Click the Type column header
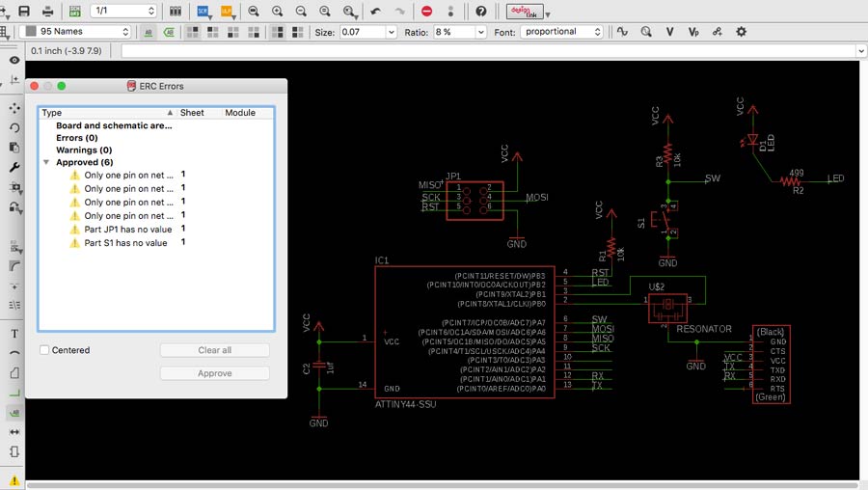Image resolution: width=868 pixels, height=490 pixels. (x=52, y=113)
